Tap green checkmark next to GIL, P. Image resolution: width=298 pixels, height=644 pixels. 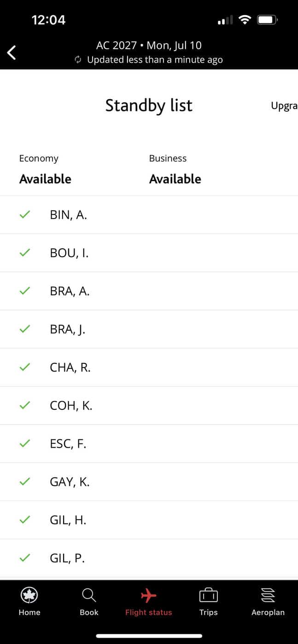pos(25,558)
